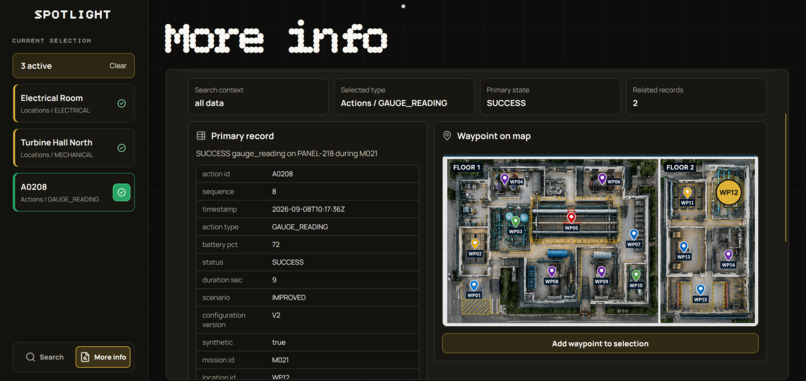Click the WP03 green waypoint pin
The height and width of the screenshot is (381, 806).
(x=516, y=221)
